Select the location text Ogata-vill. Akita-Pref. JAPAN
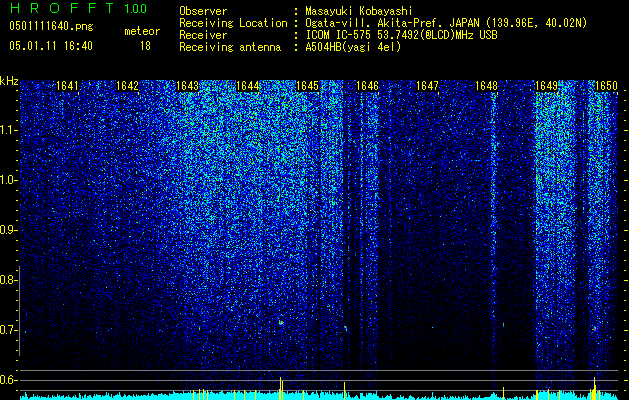The width and height of the screenshot is (629, 400). click(x=393, y=23)
